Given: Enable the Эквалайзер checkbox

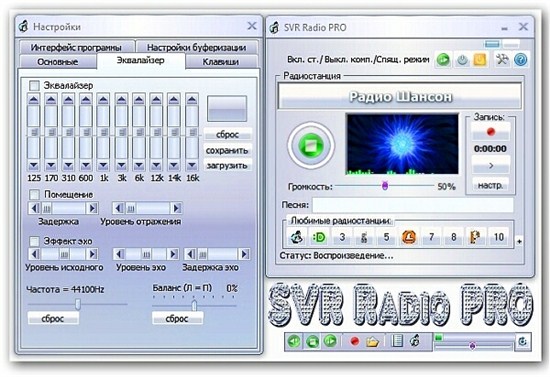Looking at the screenshot, I should 34,86.
